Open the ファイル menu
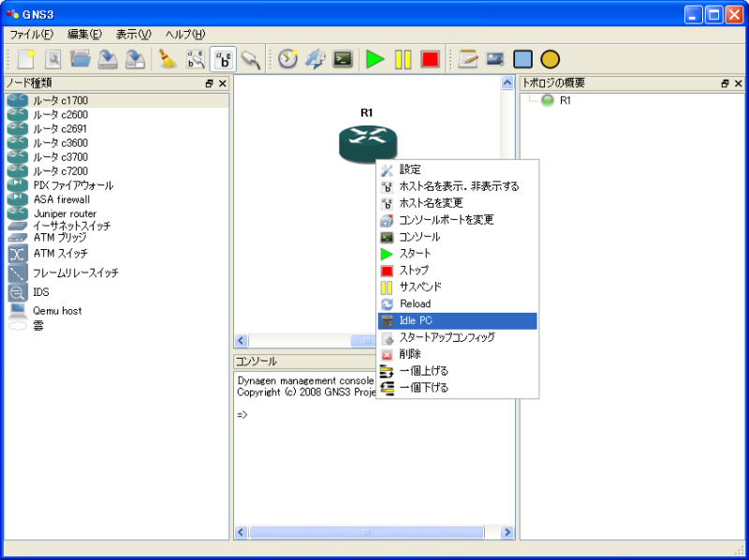This screenshot has height=560, width=749. point(31,35)
